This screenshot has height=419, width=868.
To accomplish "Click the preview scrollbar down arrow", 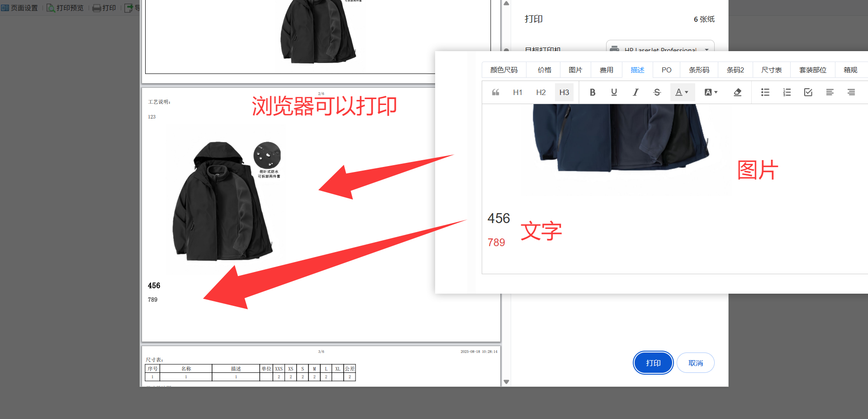I will click(x=507, y=382).
